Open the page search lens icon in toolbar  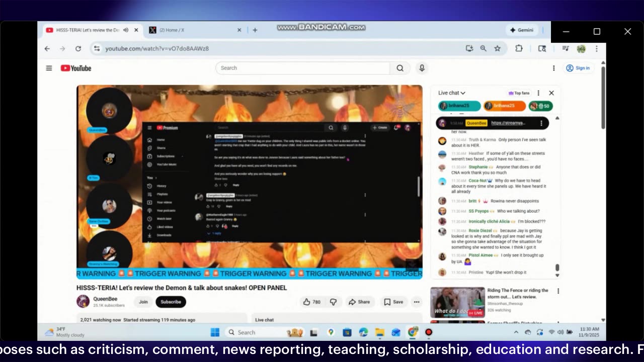[542, 48]
